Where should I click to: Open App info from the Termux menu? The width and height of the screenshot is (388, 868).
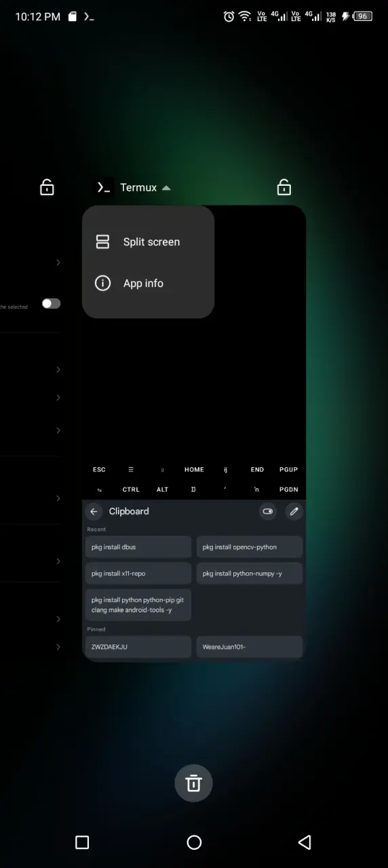point(148,283)
